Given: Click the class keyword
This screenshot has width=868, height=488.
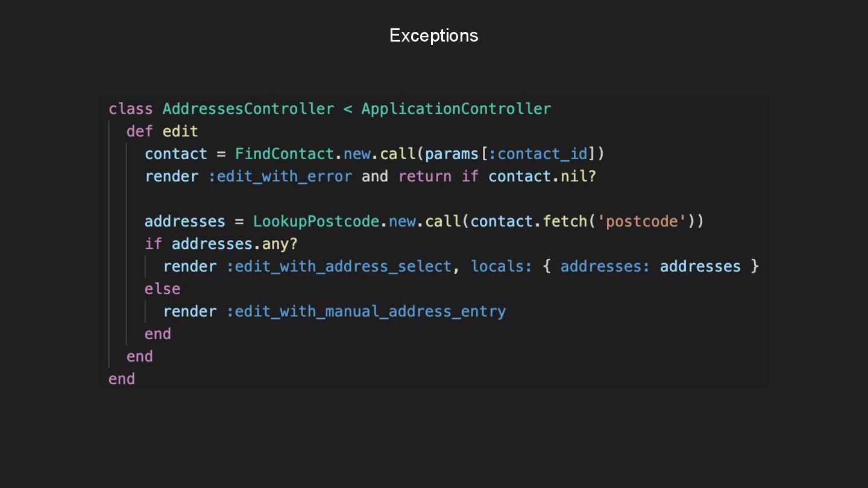Looking at the screenshot, I should tap(131, 109).
